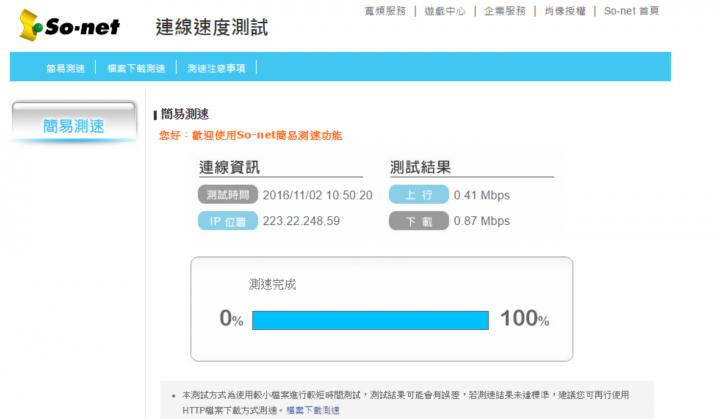Open 寬頻服務 top link
The image size is (720, 419).
click(x=385, y=11)
